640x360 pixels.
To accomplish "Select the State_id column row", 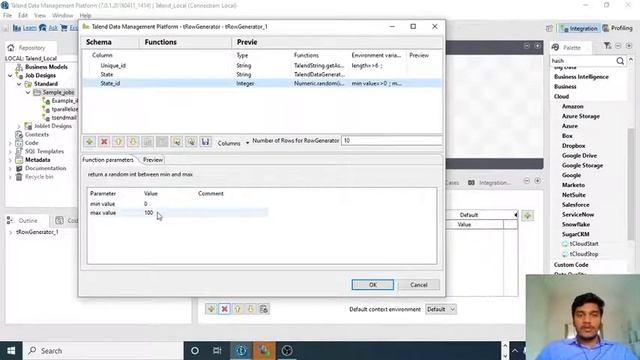I will point(262,83).
